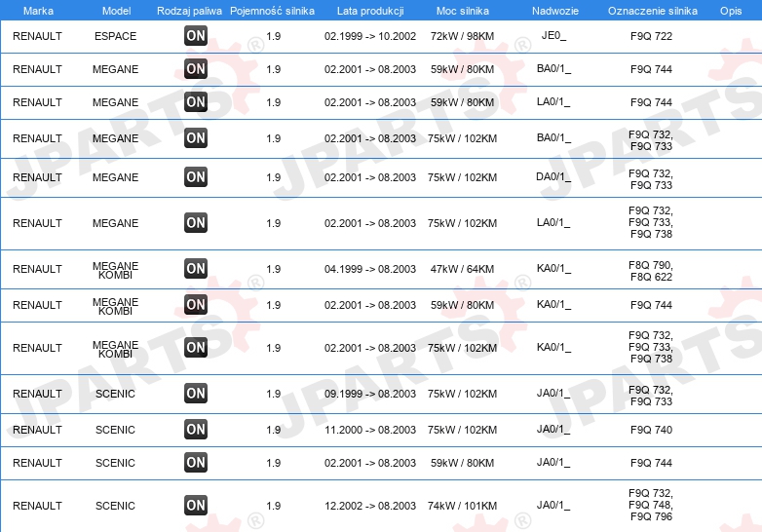This screenshot has width=762, height=532.
Task: Select the ESPACE model cell
Action: tap(116, 36)
